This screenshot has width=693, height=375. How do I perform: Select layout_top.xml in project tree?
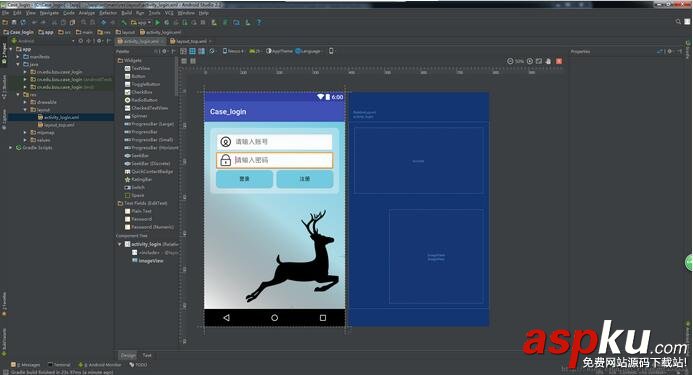tap(56, 125)
